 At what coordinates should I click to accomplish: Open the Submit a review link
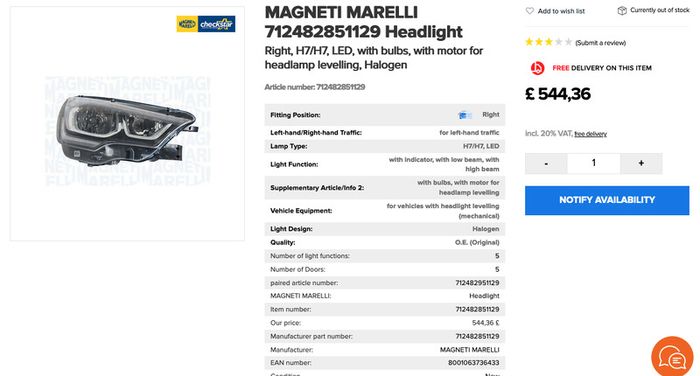click(600, 43)
